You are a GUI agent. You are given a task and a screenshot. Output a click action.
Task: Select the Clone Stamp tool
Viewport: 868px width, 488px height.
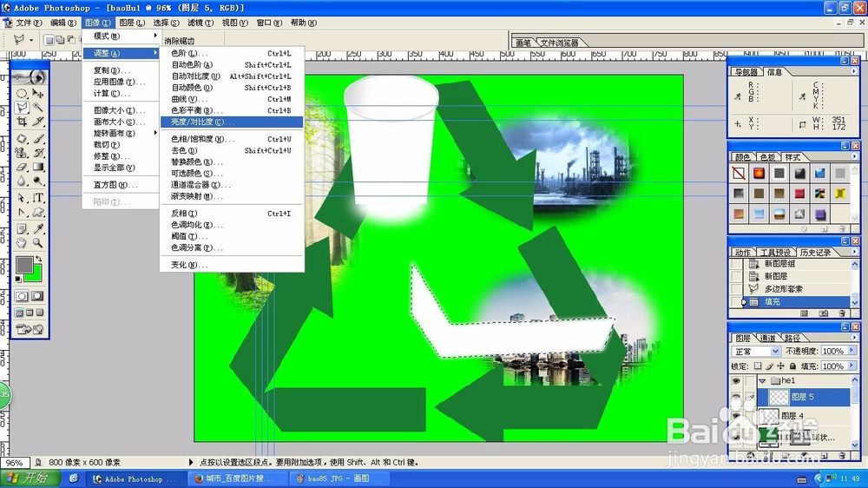22,152
